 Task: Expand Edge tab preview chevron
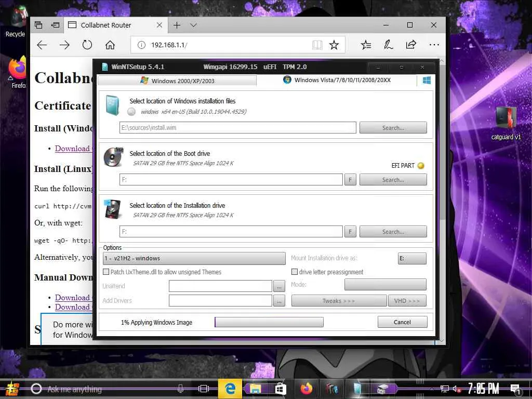tap(193, 25)
